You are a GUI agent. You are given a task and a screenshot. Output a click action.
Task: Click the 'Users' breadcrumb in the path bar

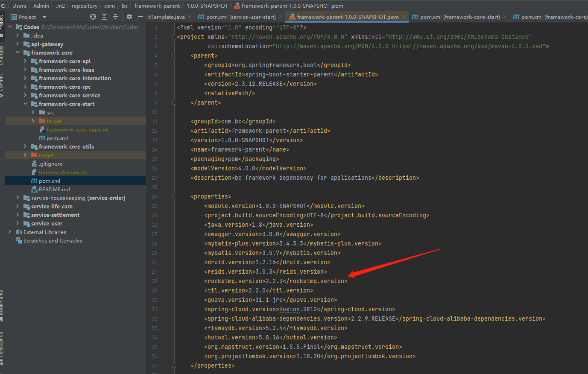19,6
